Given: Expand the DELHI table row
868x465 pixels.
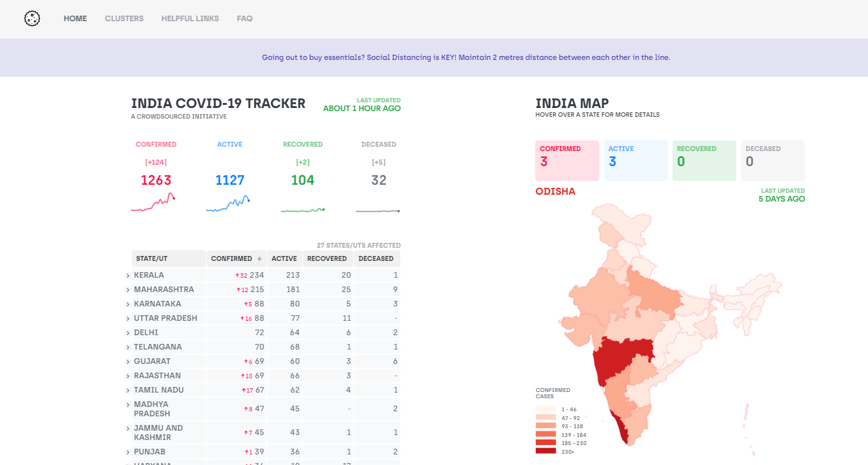Looking at the screenshot, I should point(127,332).
